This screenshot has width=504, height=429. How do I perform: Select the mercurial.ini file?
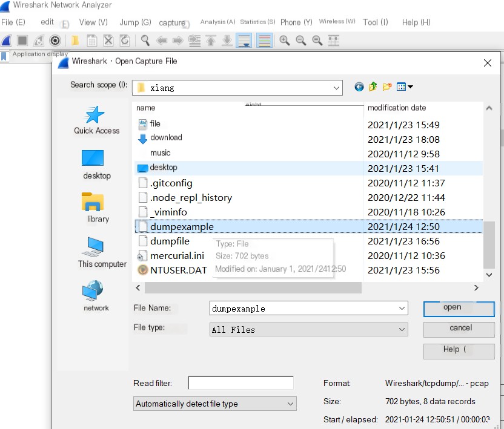click(x=177, y=255)
